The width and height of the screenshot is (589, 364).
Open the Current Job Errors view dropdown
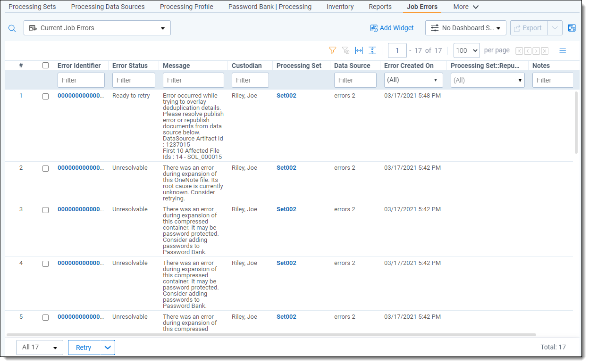coord(97,28)
